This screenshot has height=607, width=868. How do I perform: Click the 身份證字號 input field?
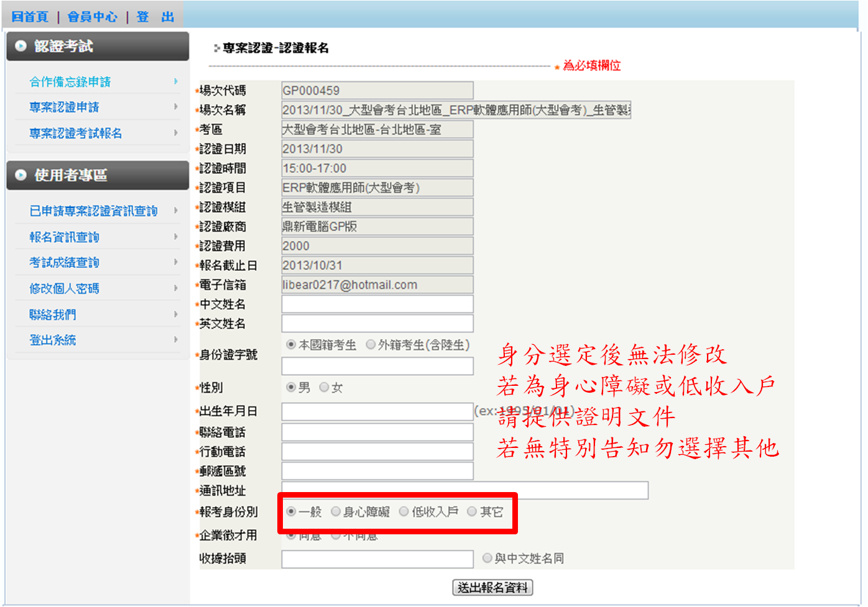click(377, 367)
